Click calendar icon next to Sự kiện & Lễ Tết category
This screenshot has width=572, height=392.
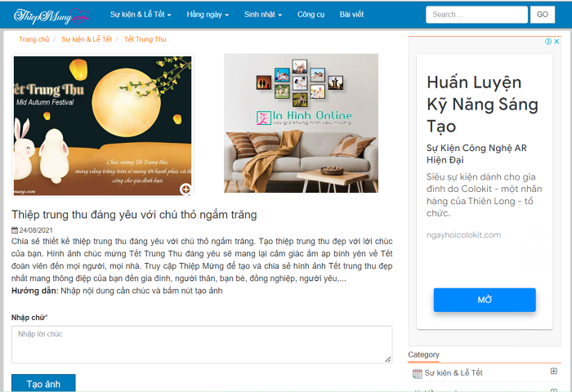click(418, 373)
